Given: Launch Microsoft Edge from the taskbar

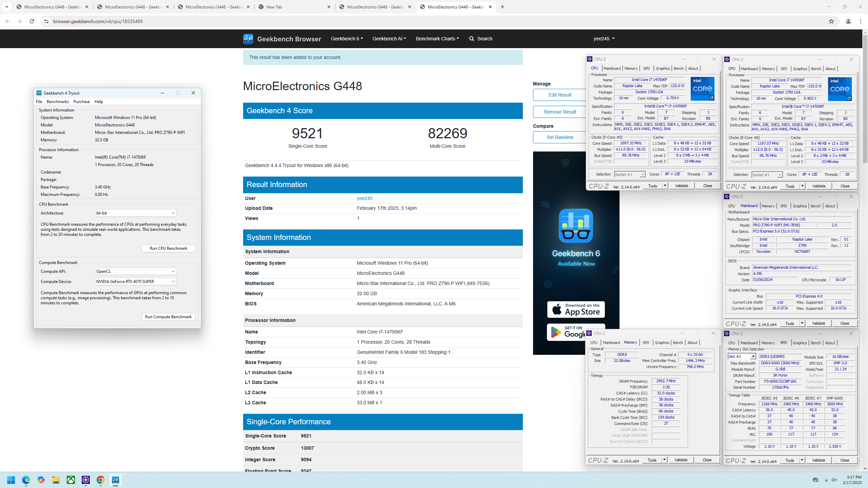Looking at the screenshot, I should tap(26, 480).
